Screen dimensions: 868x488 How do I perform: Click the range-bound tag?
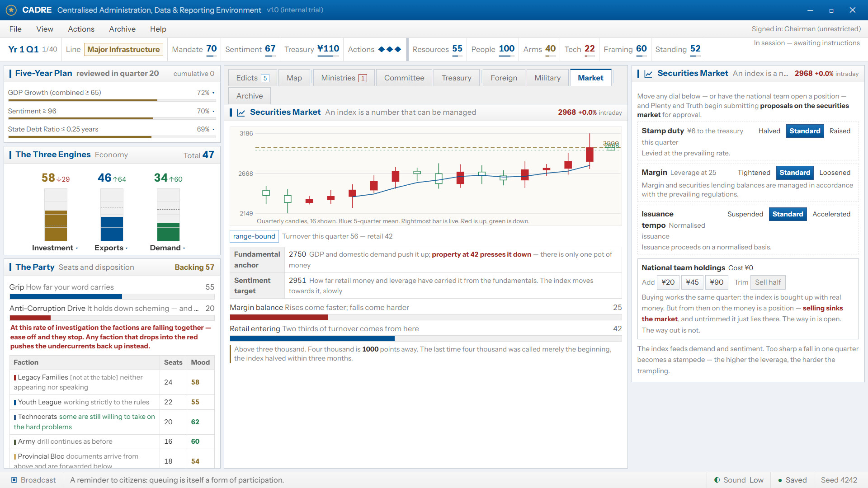click(x=254, y=236)
